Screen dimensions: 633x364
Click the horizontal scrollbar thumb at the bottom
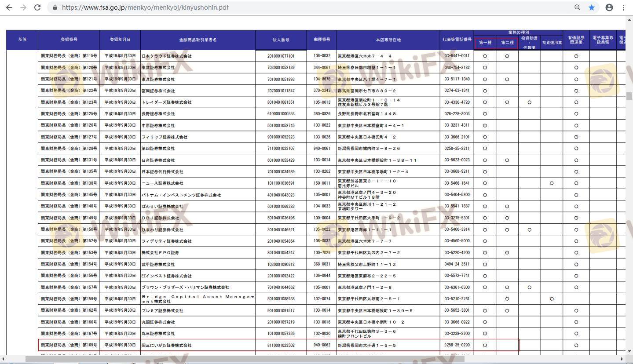tap(245, 359)
